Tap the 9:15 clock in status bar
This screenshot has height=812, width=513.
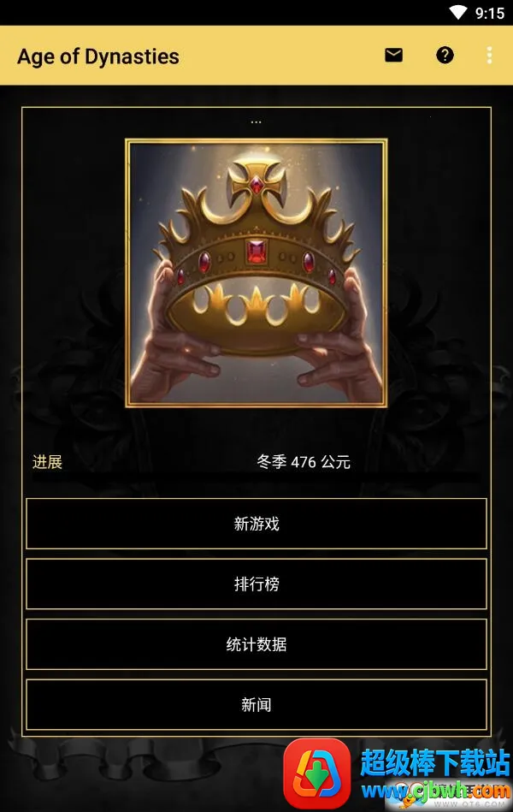pyautogui.click(x=490, y=13)
